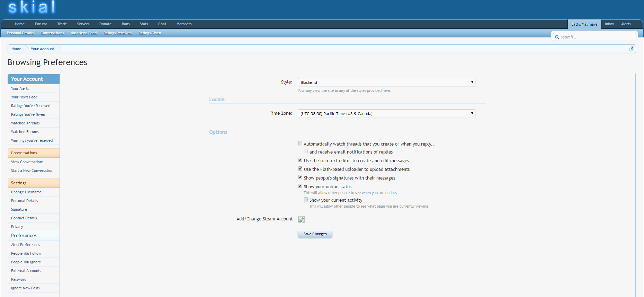
Task: Click the Skial site logo
Action: click(x=32, y=7)
